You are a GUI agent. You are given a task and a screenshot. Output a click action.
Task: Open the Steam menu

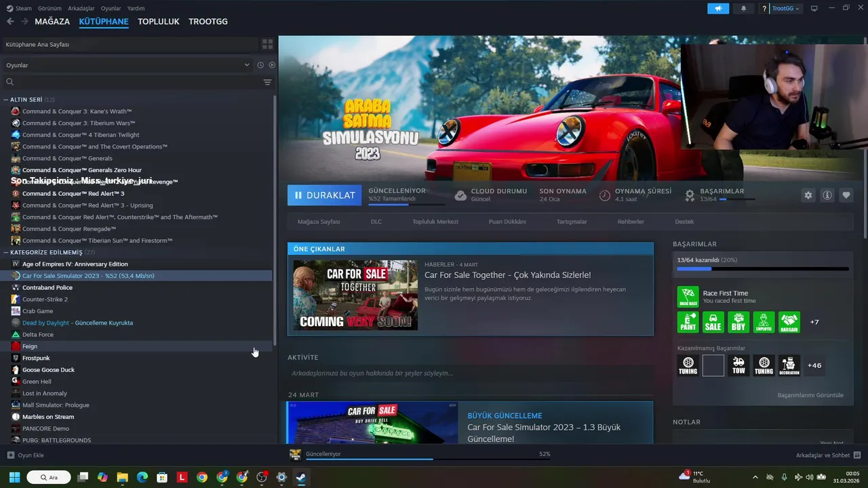click(x=19, y=8)
